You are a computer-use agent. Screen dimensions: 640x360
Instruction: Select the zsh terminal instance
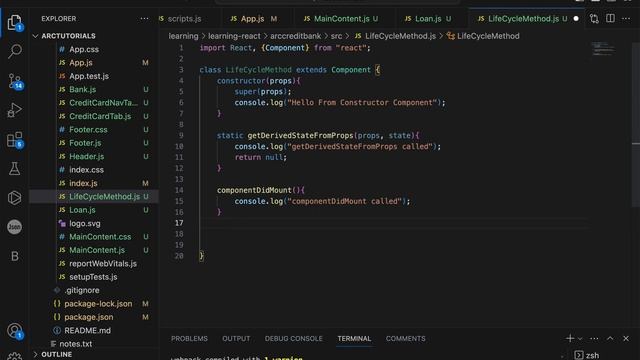(587, 356)
